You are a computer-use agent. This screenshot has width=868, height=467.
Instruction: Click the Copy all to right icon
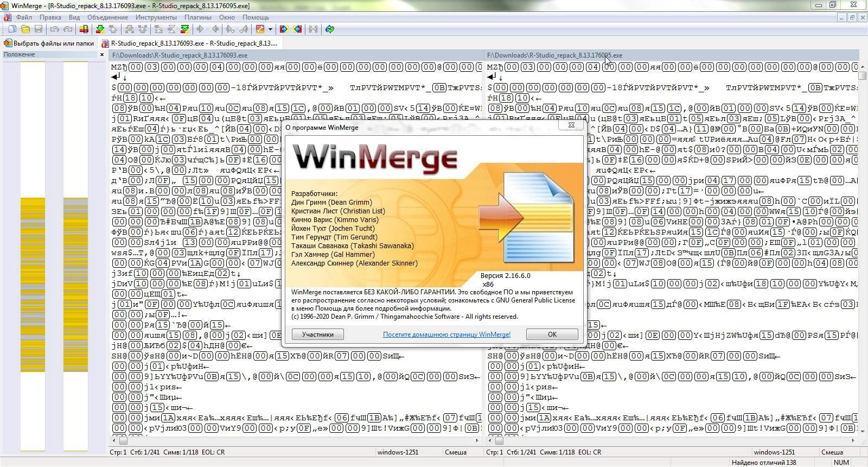[284, 29]
